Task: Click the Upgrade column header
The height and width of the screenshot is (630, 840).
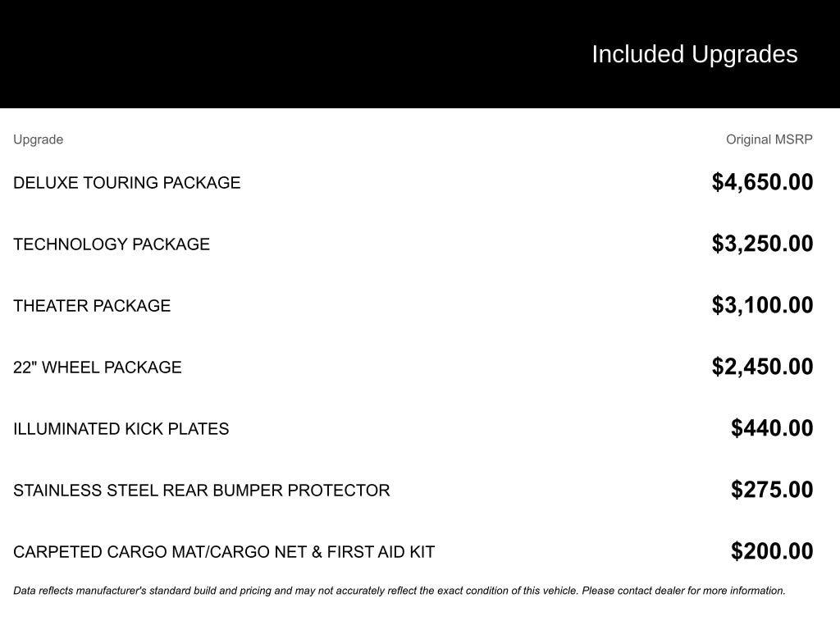Action: 38,139
